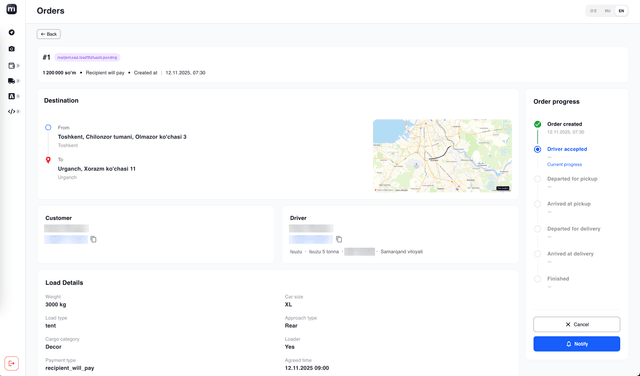
Task: Click the approach type value Rear
Action: tap(291, 326)
